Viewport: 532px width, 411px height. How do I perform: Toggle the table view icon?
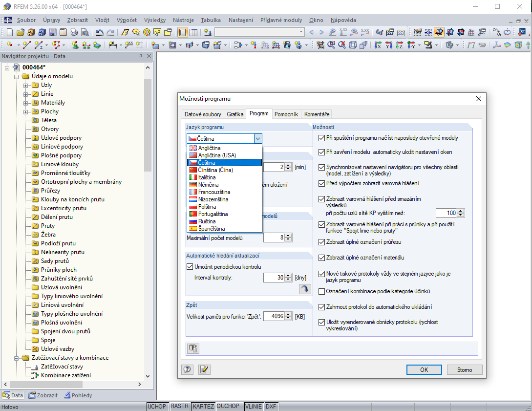tap(193, 32)
